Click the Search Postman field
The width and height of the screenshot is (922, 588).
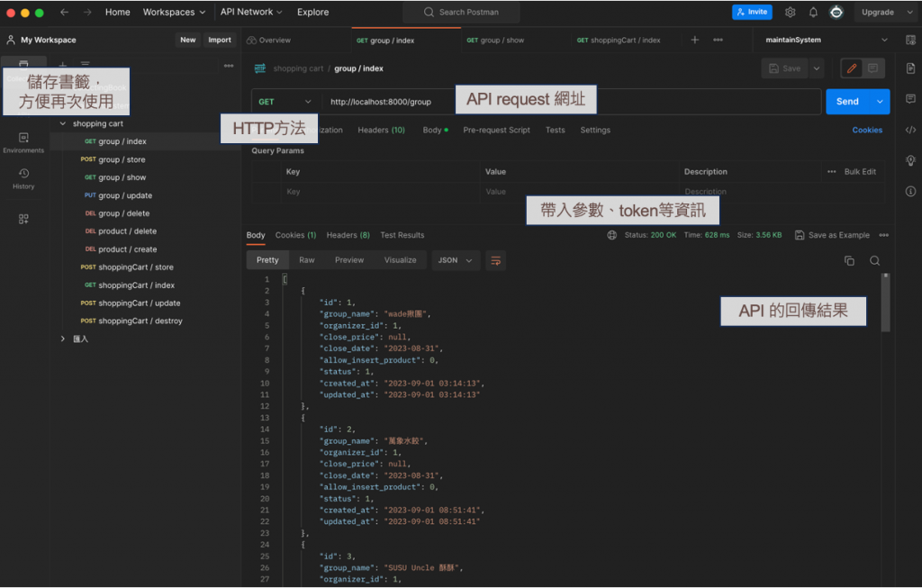coord(462,12)
